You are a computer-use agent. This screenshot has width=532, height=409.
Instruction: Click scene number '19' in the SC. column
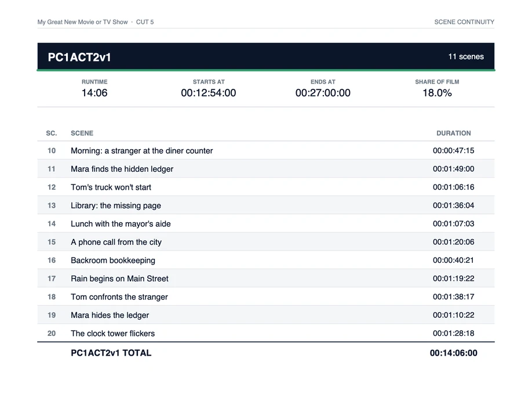click(x=52, y=315)
